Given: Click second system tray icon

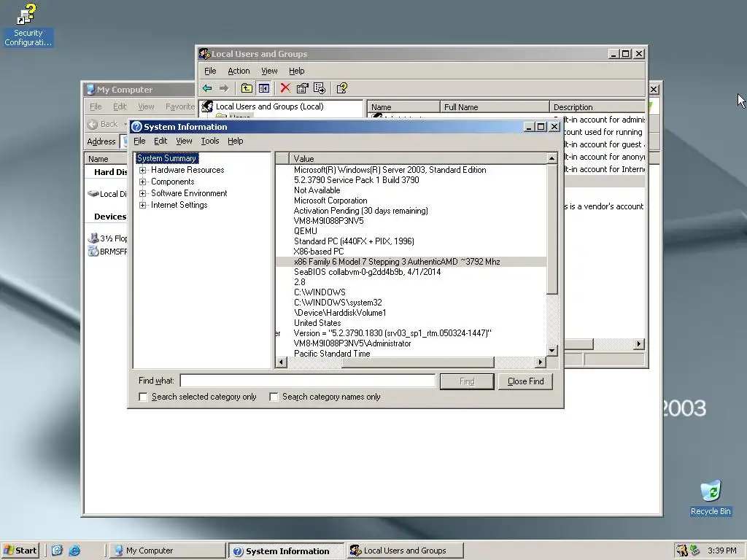Looking at the screenshot, I should point(694,551).
